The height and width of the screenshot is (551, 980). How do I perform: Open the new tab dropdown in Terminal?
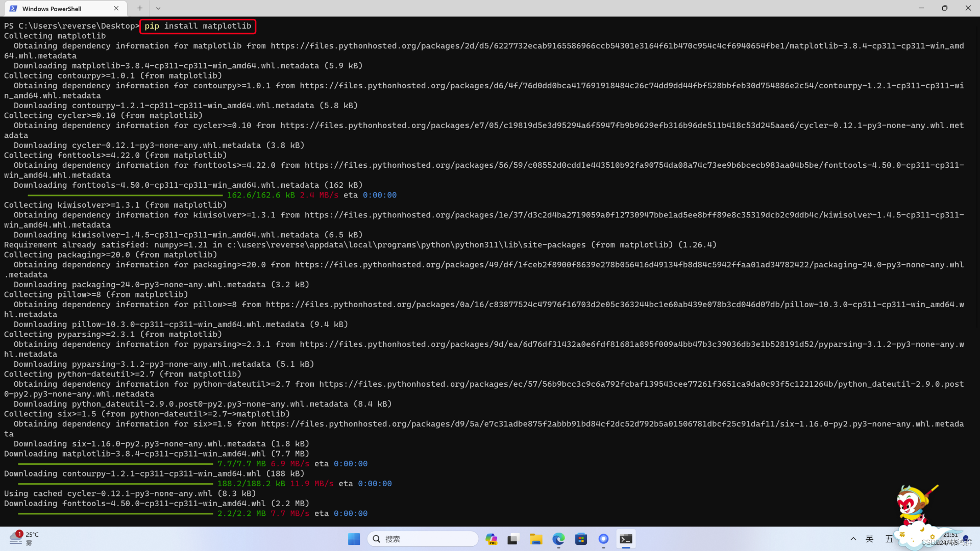pos(158,8)
